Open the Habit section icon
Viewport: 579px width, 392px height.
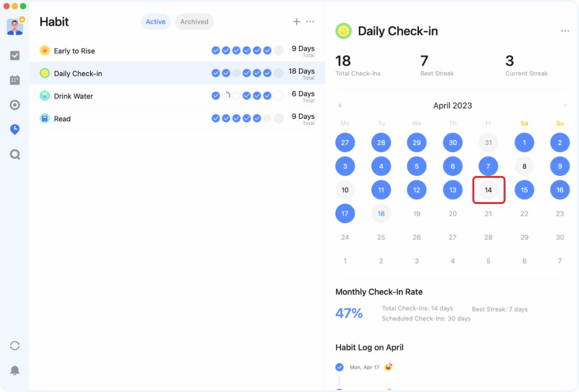coord(15,129)
